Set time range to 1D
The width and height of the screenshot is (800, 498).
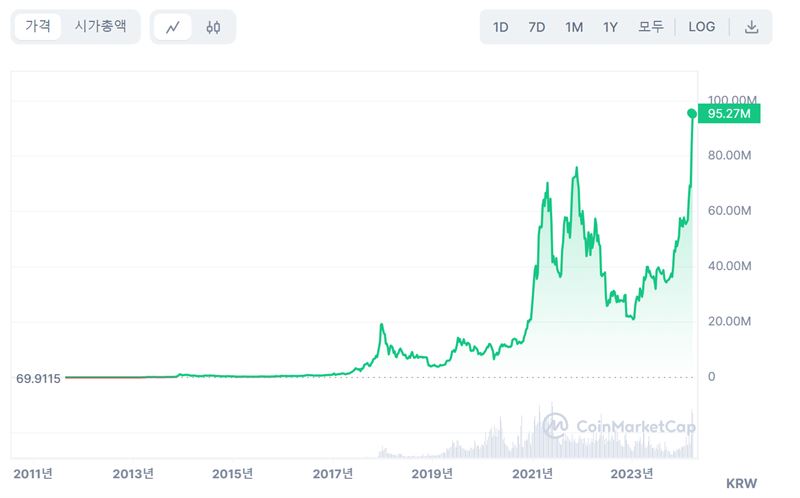(501, 27)
